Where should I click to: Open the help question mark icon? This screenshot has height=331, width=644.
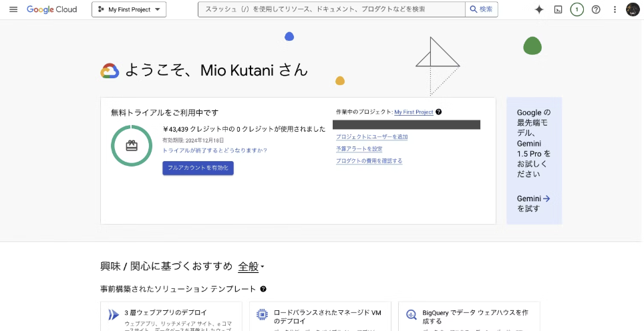[596, 9]
